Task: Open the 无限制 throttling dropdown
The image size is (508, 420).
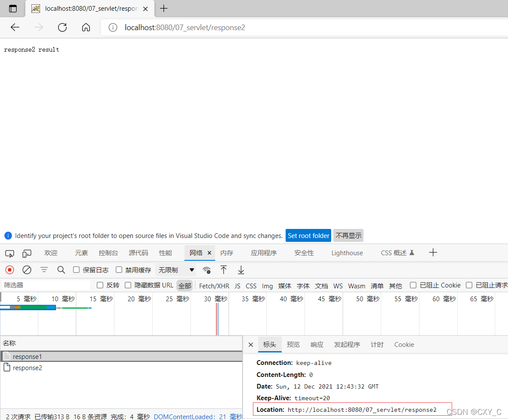Action: (176, 270)
